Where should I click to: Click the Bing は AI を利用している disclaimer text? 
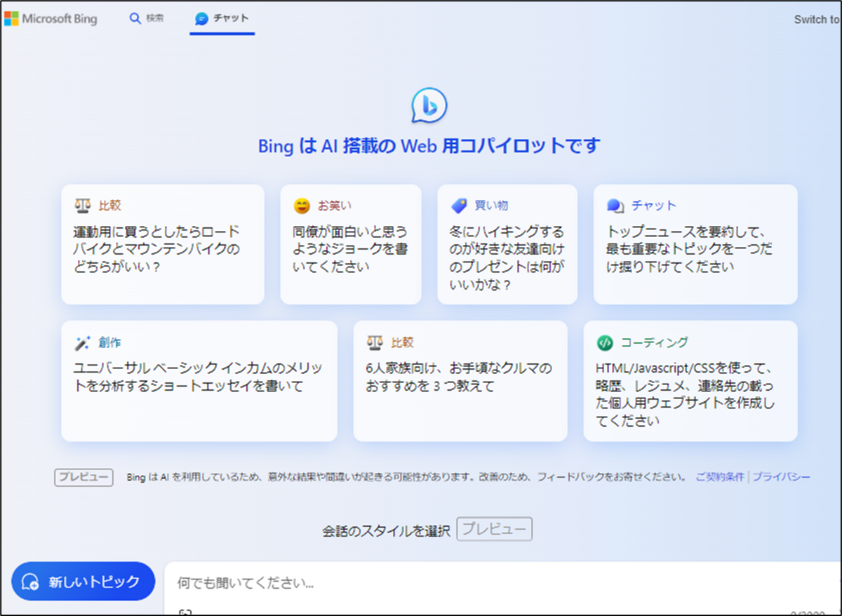click(x=407, y=477)
